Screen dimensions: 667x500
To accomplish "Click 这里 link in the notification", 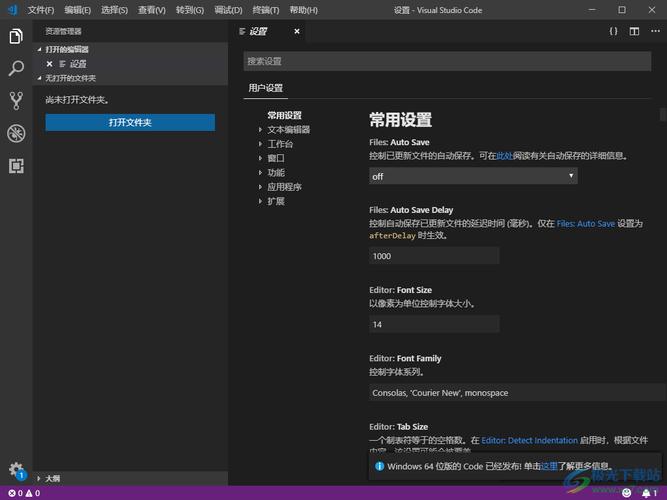I will pyautogui.click(x=549, y=466).
